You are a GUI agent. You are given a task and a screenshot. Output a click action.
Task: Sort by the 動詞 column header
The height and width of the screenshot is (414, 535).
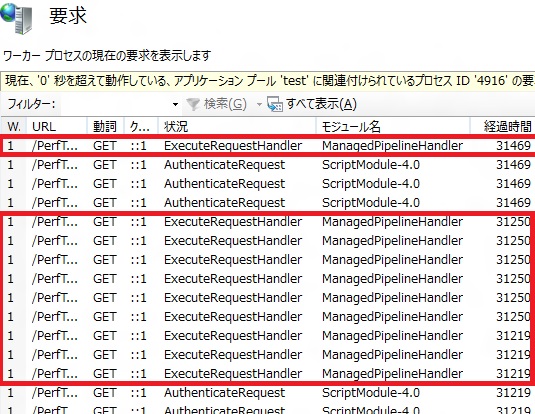click(x=105, y=127)
